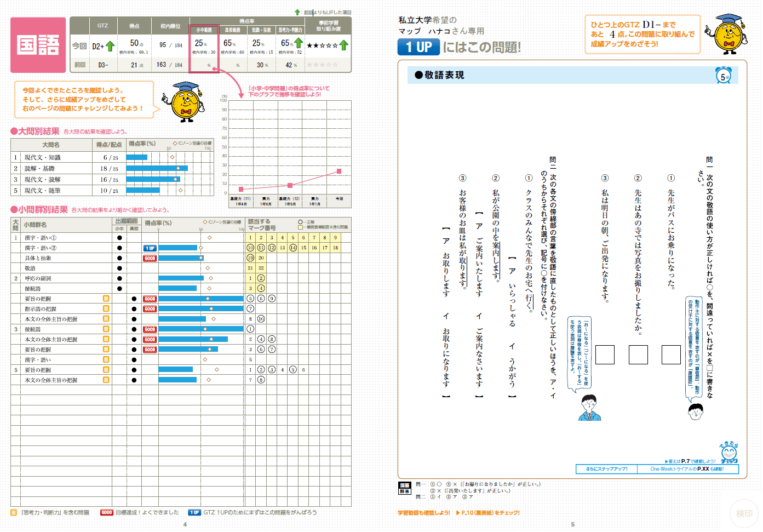Image resolution: width=763 pixels, height=532 pixels.
Task: Click the One-Weekトライアル P.XX link
Action: [687, 469]
